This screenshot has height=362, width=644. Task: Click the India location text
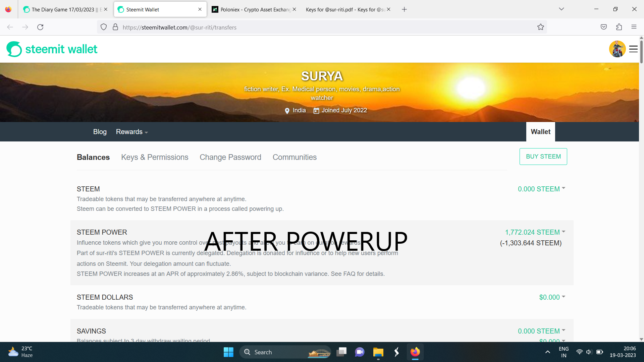[299, 110]
